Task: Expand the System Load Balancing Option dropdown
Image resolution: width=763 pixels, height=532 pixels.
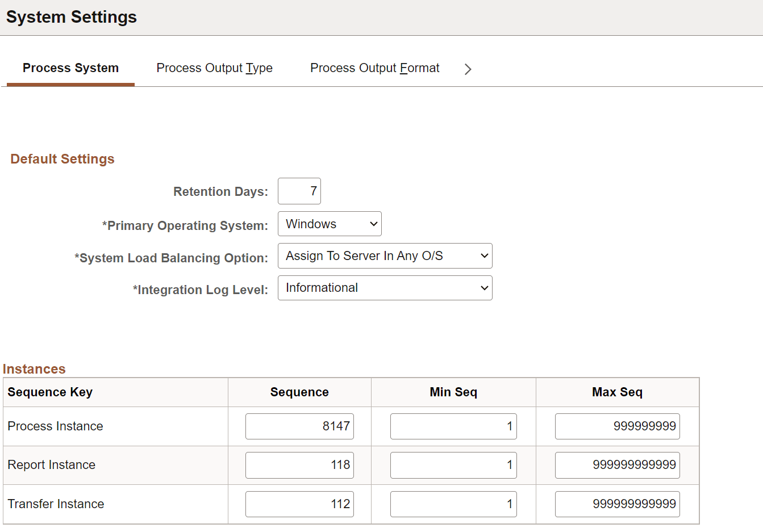Action: point(385,255)
